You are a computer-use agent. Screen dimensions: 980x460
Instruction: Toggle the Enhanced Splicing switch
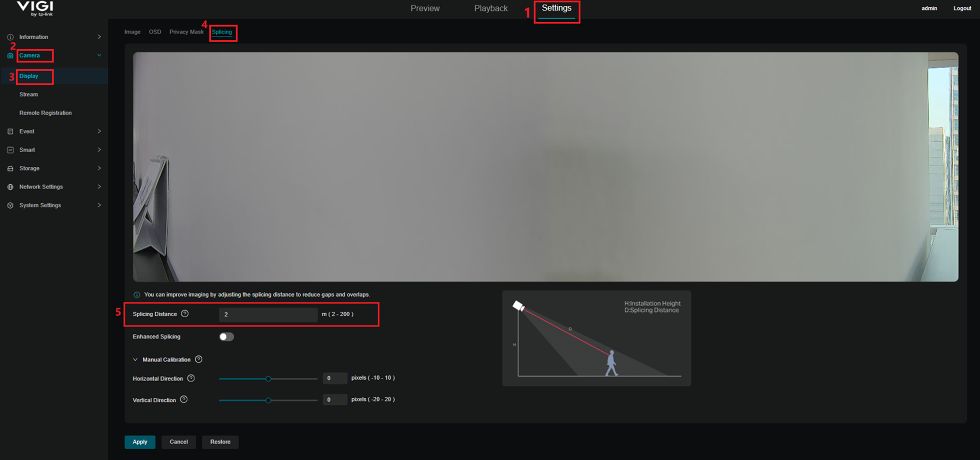[x=226, y=337]
